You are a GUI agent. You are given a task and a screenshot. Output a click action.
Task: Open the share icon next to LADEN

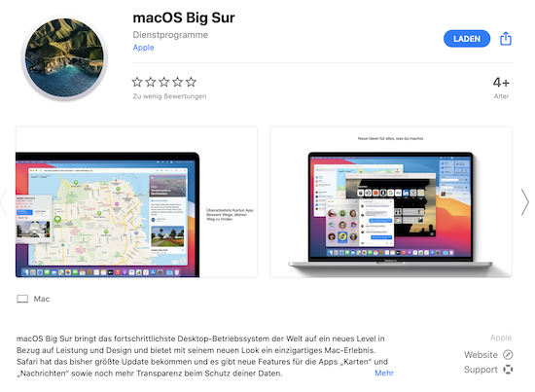pos(505,39)
